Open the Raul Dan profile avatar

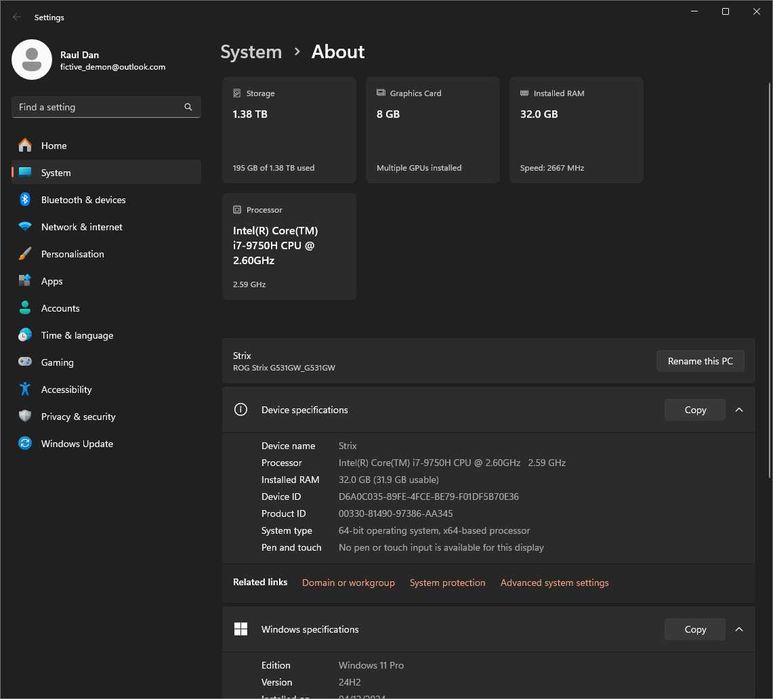32,60
